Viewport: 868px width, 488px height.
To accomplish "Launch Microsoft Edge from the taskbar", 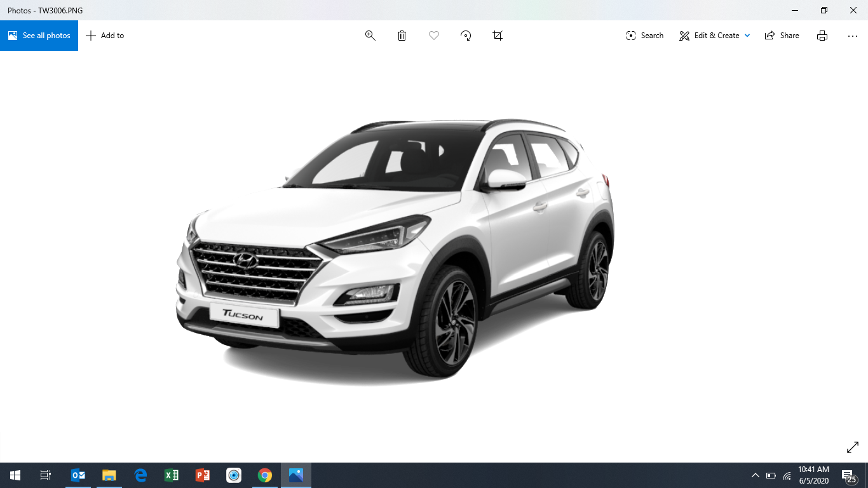I will tap(140, 475).
